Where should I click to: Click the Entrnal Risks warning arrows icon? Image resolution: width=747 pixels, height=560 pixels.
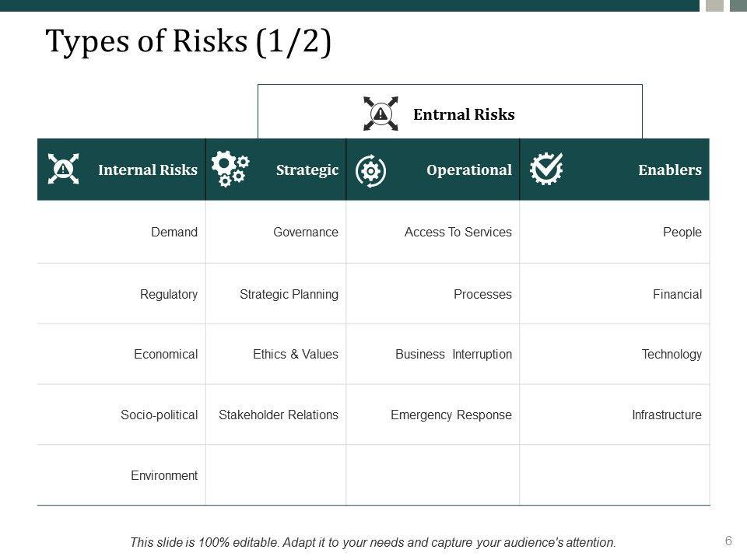pos(381,114)
